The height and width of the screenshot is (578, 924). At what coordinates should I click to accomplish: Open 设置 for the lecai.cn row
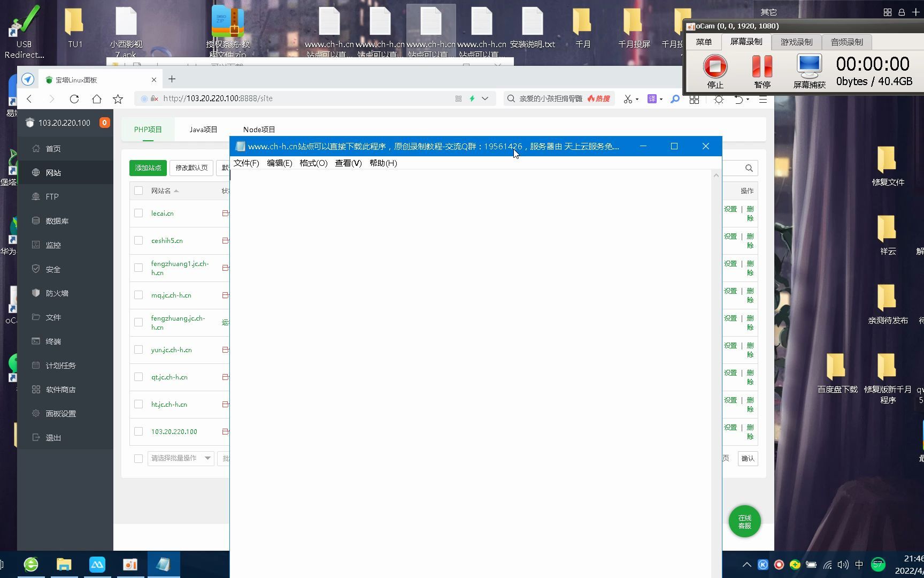[x=730, y=209]
